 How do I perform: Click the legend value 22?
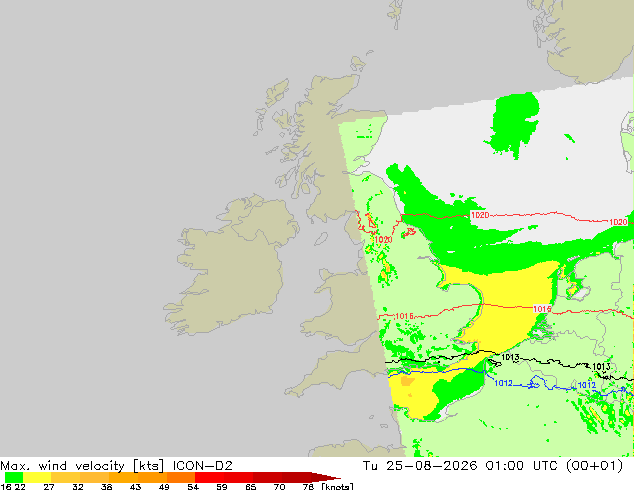[19, 487]
